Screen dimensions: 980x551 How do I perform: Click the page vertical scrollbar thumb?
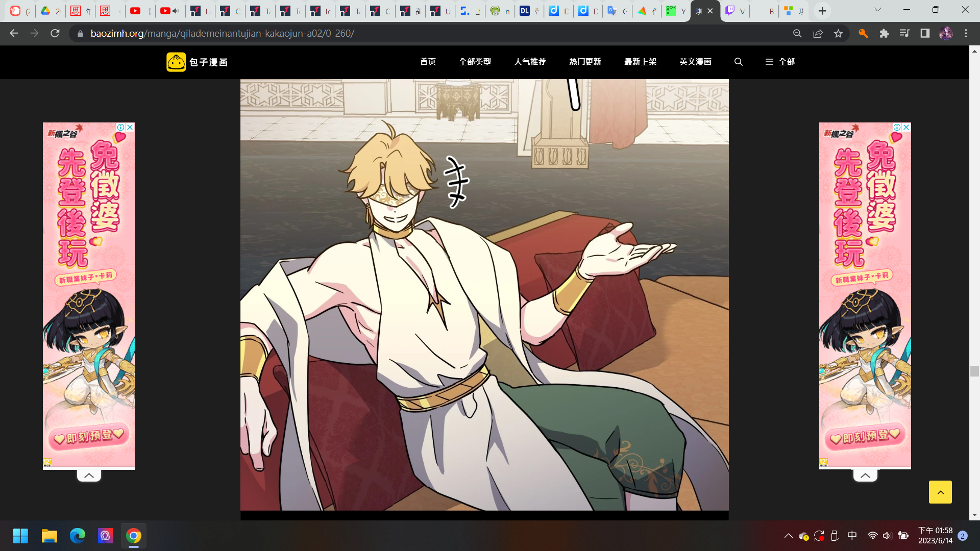point(974,371)
